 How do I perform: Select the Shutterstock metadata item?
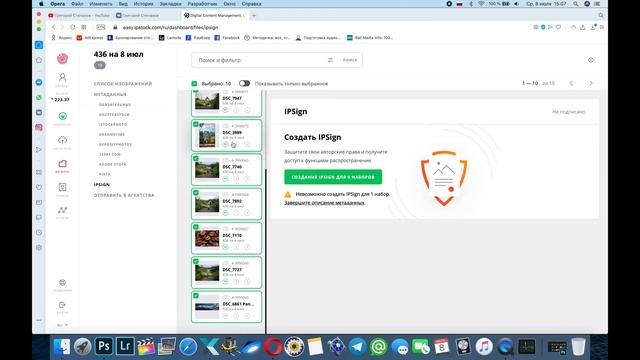pyautogui.click(x=114, y=115)
